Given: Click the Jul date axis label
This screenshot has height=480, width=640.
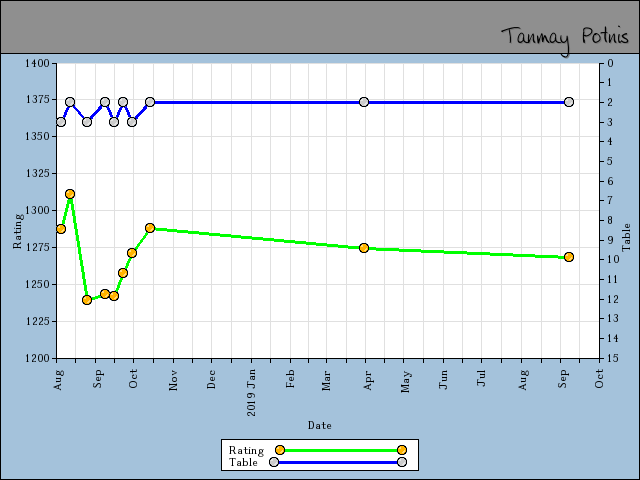Looking at the screenshot, I should (x=482, y=378).
